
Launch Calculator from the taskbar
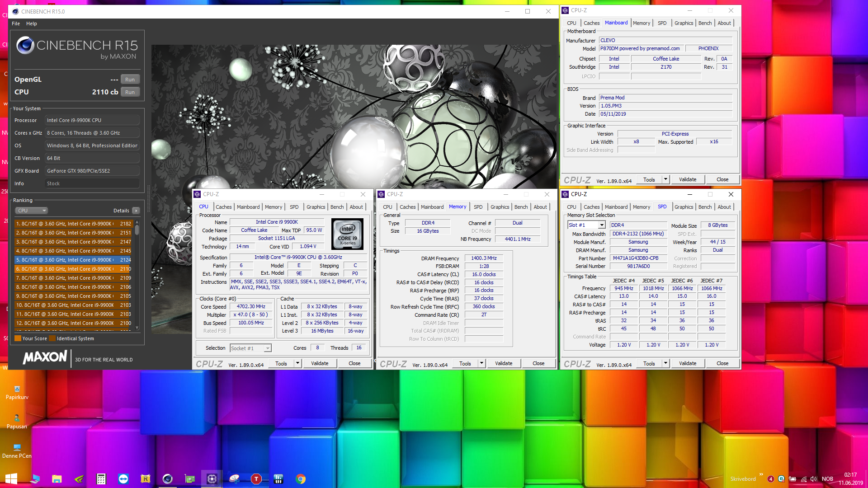coord(101,479)
